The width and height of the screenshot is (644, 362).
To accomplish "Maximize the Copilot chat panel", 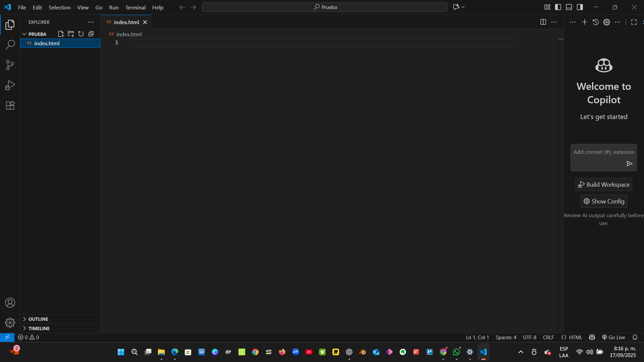I will point(634,22).
